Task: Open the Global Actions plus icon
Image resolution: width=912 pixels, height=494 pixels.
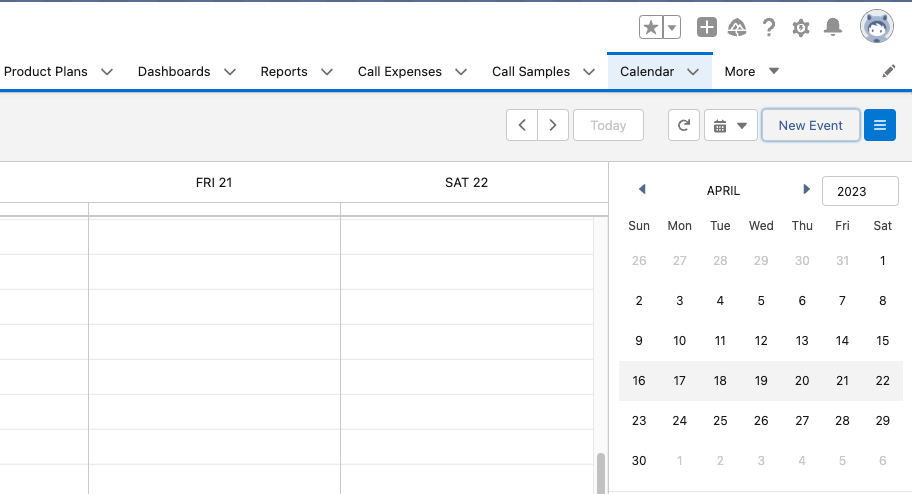Action: 707,28
